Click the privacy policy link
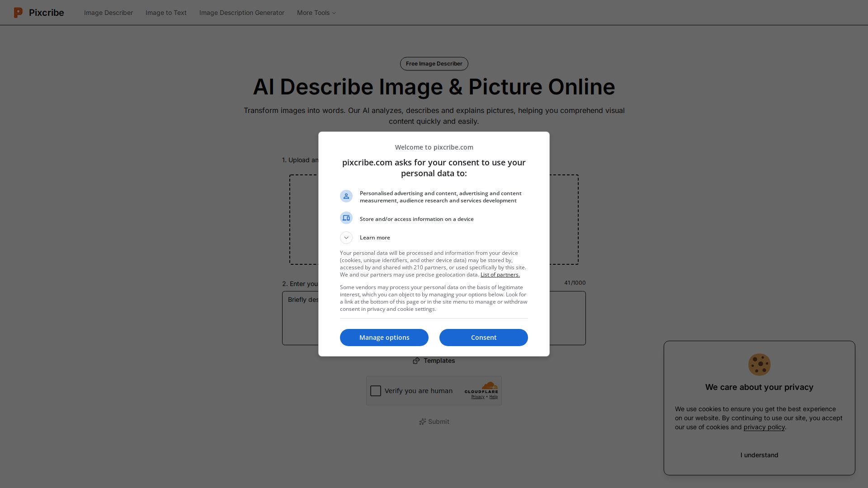Image resolution: width=868 pixels, height=488 pixels. pos(764,427)
